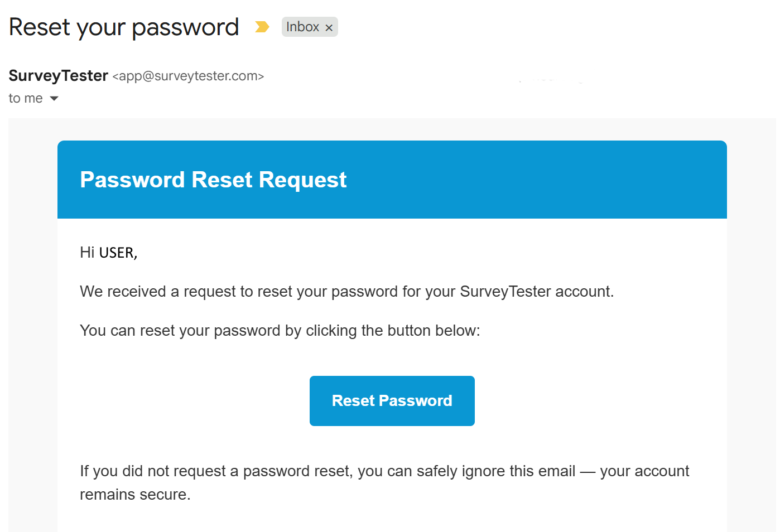The image size is (780, 532).
Task: Click the "remains secure." closing text
Action: point(135,495)
